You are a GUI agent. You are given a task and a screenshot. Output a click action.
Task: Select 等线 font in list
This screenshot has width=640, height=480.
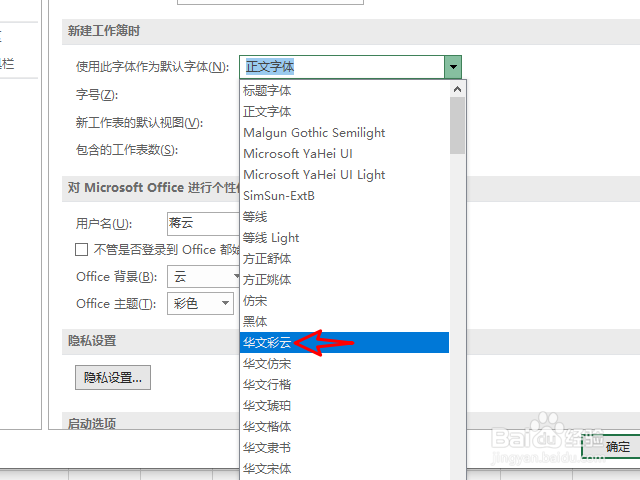[344, 217]
